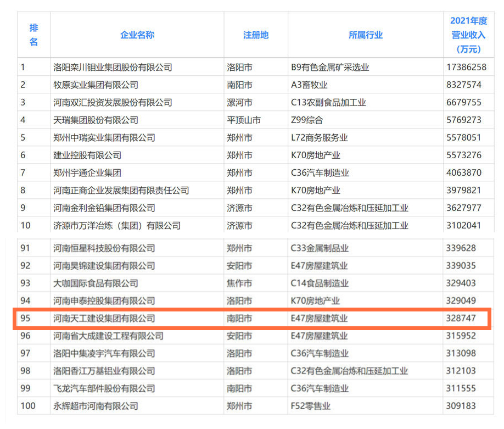
Task: Click 河南双汇投资发展股份有限公司 in the table
Action: coord(113,102)
